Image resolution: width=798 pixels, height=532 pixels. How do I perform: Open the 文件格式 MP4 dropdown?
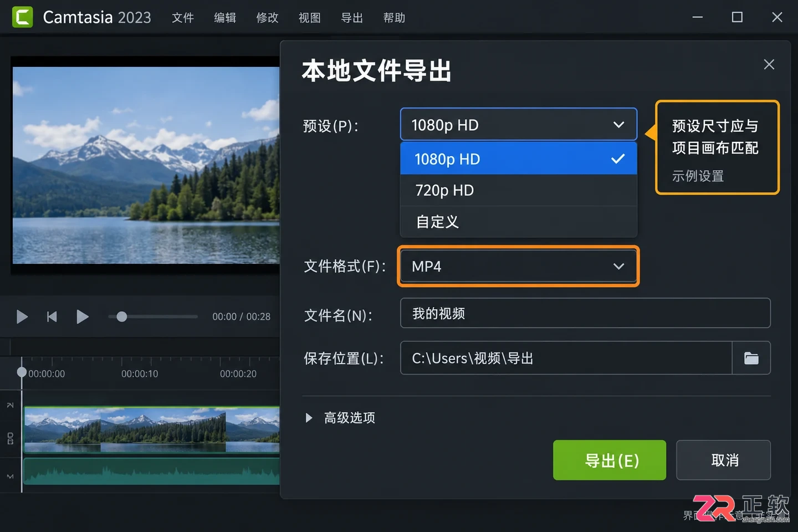(518, 266)
